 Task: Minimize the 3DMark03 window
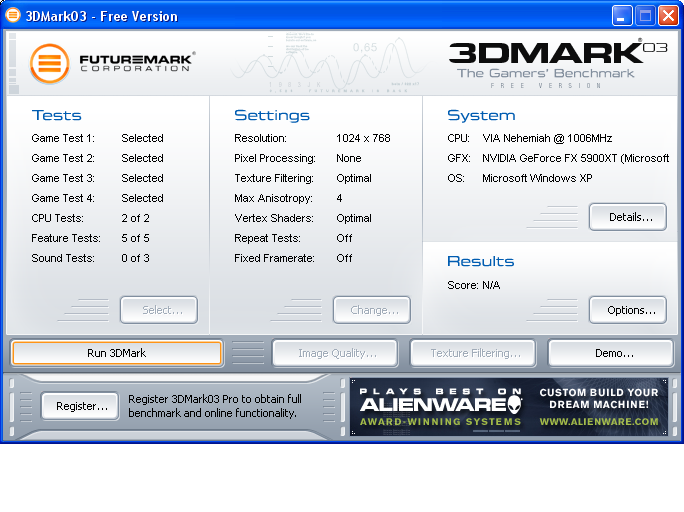[x=622, y=16]
